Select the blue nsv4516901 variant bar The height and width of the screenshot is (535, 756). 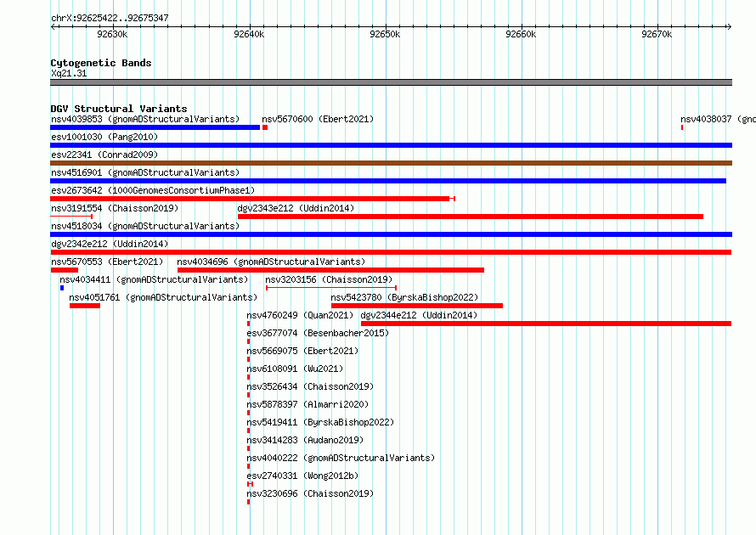pos(388,181)
